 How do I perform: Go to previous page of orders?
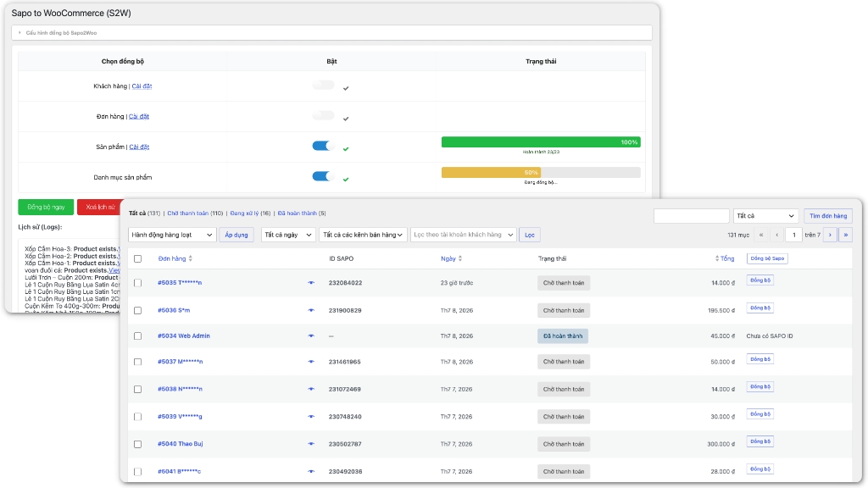point(777,235)
